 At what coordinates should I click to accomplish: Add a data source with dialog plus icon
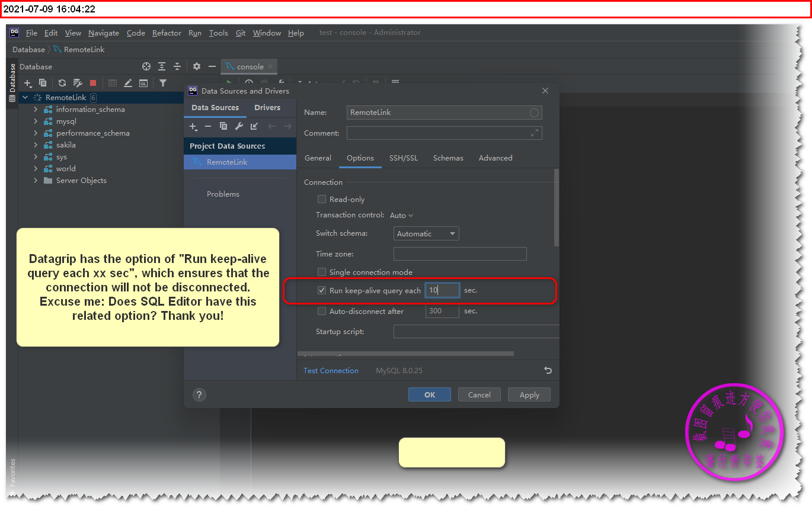coord(193,127)
